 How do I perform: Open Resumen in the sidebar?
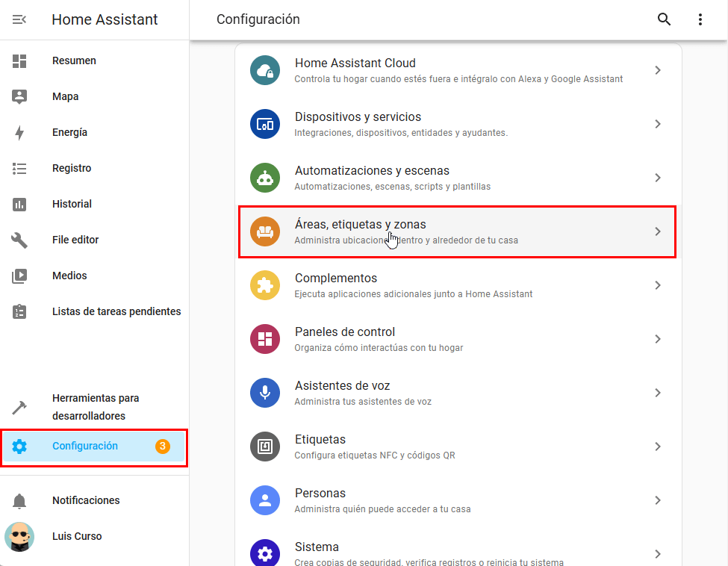74,60
